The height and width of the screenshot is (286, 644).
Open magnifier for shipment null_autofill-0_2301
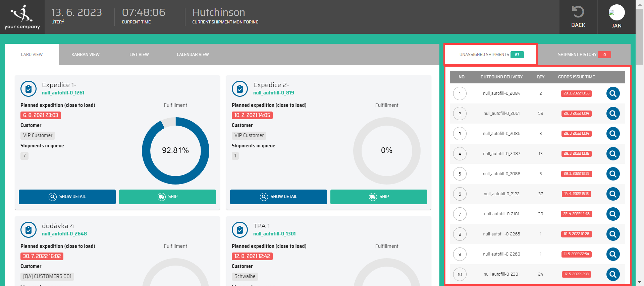(x=612, y=274)
